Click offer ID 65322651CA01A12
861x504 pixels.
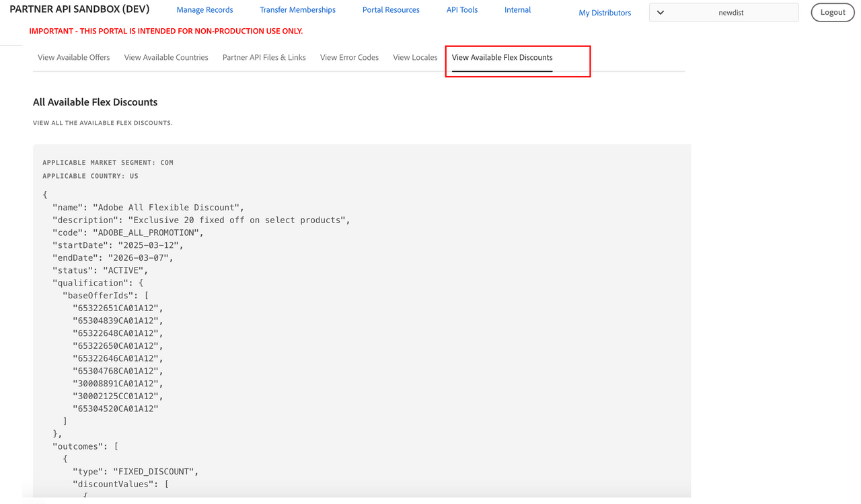pyautogui.click(x=118, y=308)
